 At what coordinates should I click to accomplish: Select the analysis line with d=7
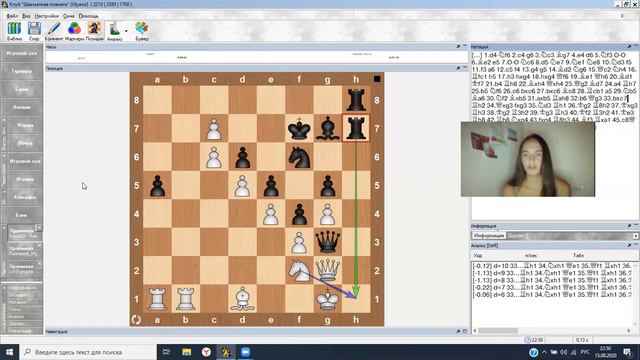pos(553,287)
